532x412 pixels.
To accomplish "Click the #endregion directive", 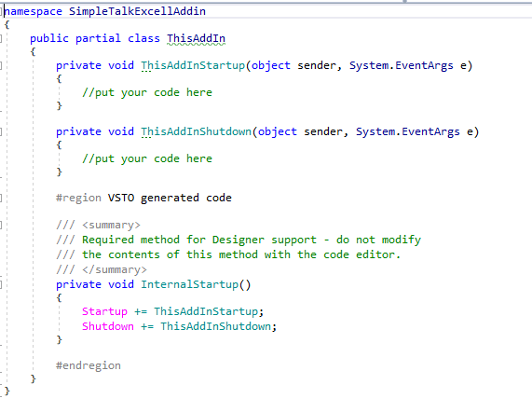I will coord(89,365).
